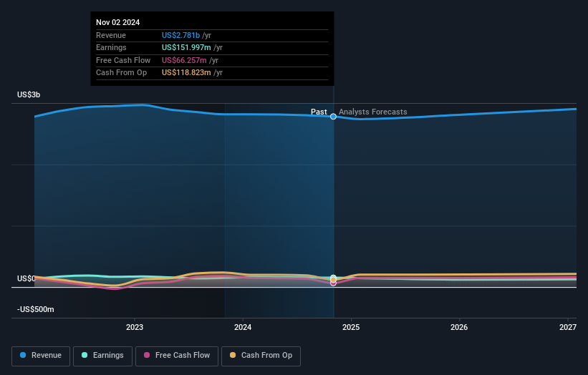This screenshot has width=588, height=375.
Task: Click the Revenue row label in tooltip
Action: click(111, 35)
